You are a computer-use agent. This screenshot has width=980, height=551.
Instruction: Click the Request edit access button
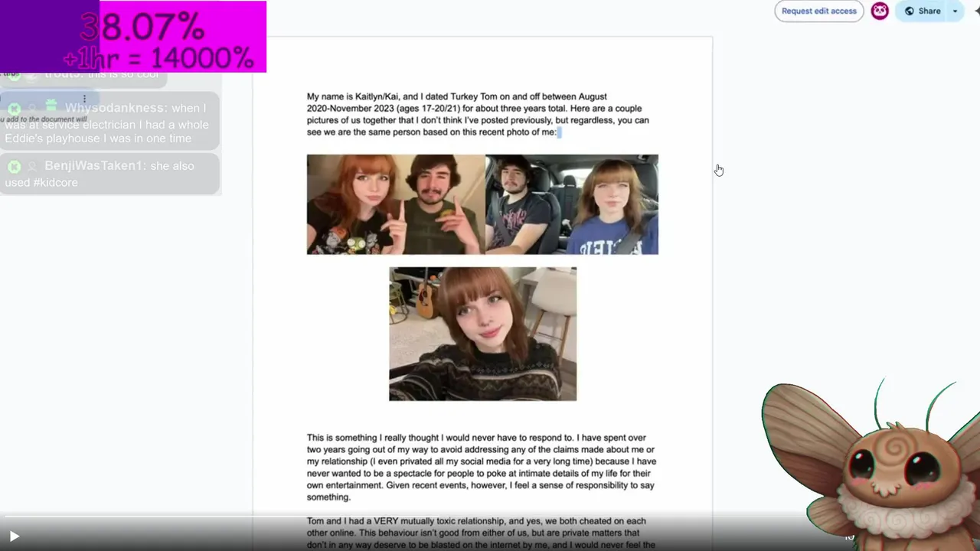point(818,11)
